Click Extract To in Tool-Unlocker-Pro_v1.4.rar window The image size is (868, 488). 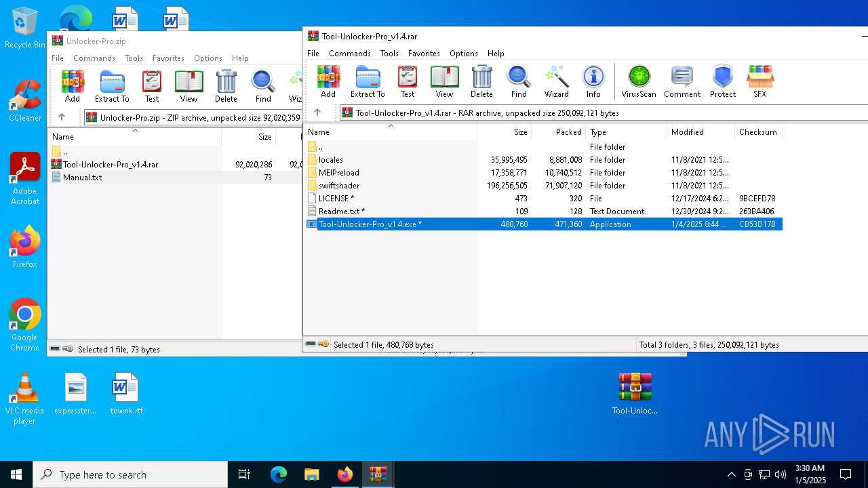tap(368, 82)
